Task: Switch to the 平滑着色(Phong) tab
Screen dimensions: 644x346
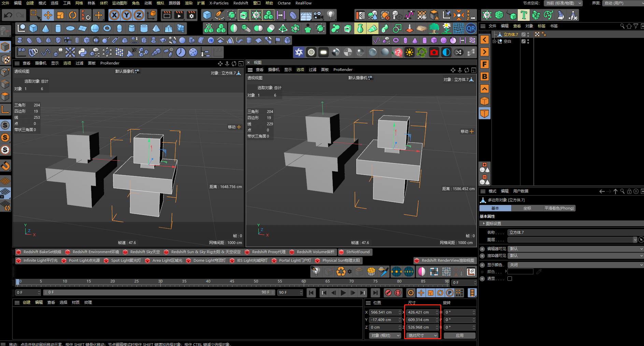Action: tap(559, 208)
